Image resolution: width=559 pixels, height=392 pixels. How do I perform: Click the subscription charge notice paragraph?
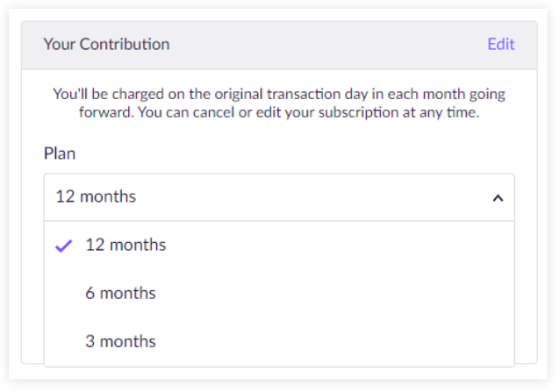(278, 104)
